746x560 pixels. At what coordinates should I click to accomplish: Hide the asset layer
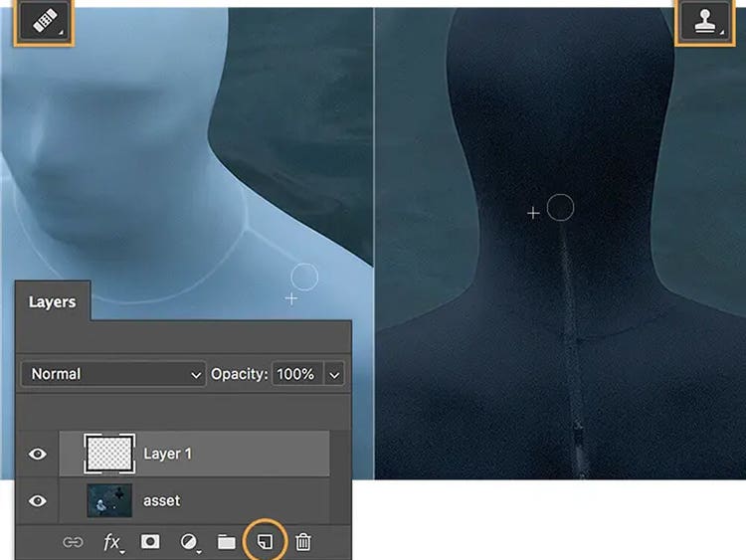pyautogui.click(x=38, y=501)
